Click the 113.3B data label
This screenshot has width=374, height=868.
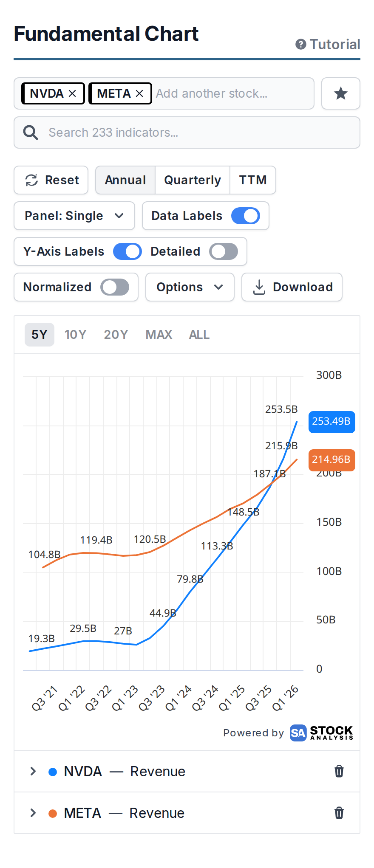click(217, 546)
